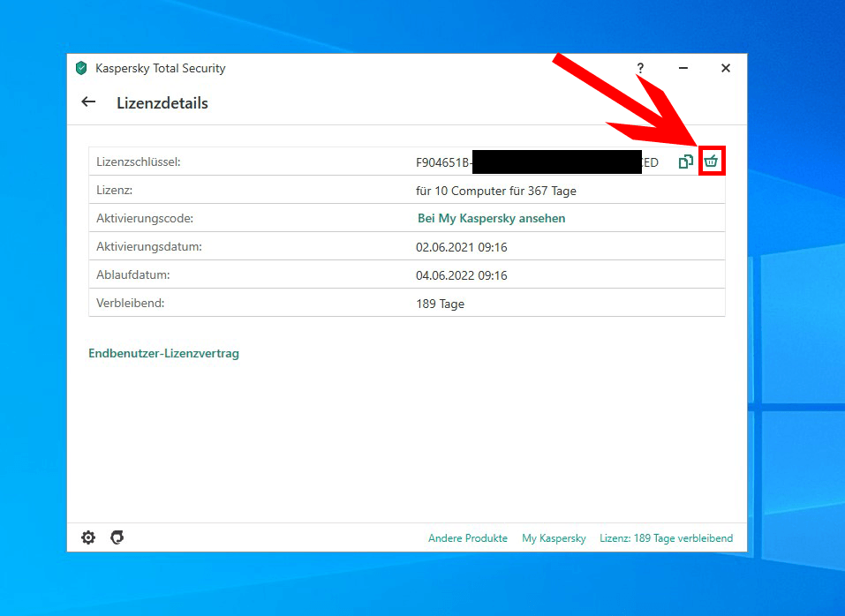The width and height of the screenshot is (845, 616).
Task: Open My Kaspersky
Action: [x=554, y=537]
